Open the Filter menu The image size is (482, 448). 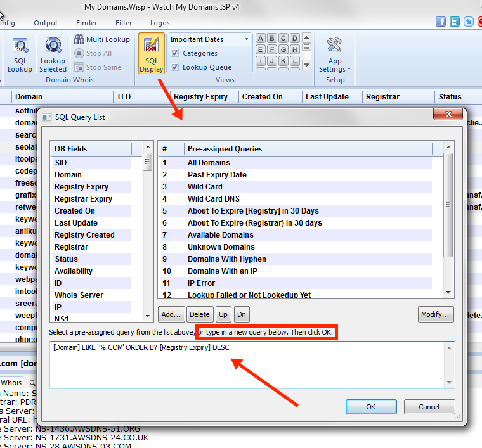(124, 23)
